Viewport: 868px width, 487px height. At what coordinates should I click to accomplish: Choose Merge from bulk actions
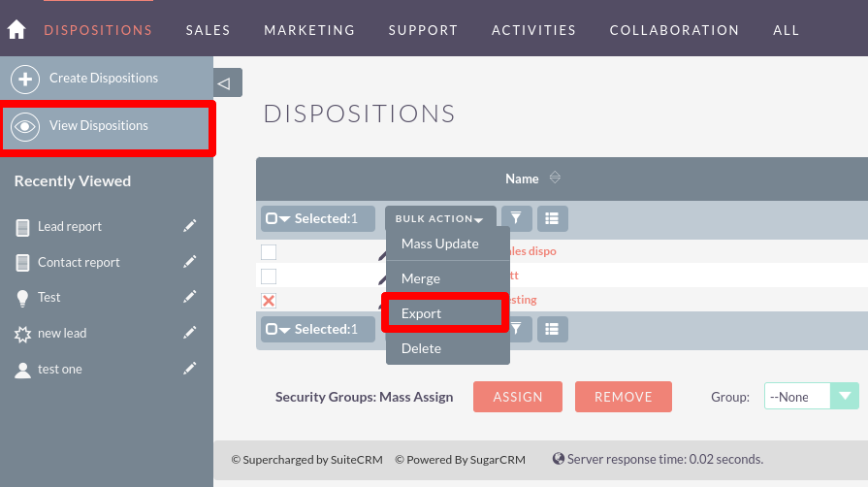point(447,278)
